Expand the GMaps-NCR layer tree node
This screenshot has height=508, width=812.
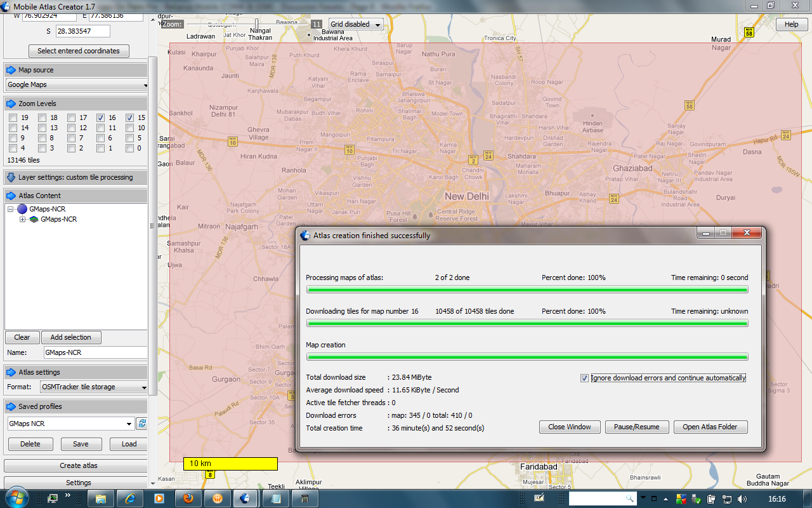pyautogui.click(x=23, y=220)
